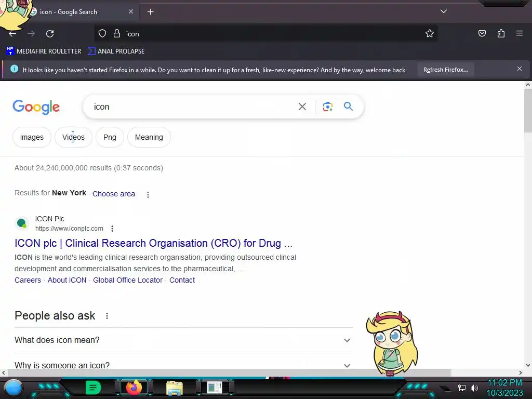This screenshot has height=399, width=532.
Task: Bookmark this page with the star
Action: (x=430, y=34)
